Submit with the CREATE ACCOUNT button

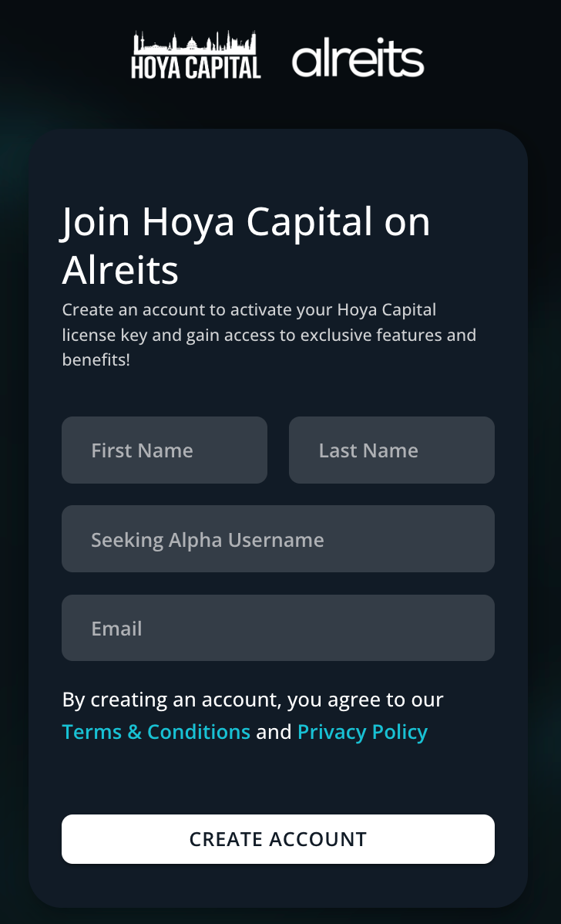click(278, 839)
